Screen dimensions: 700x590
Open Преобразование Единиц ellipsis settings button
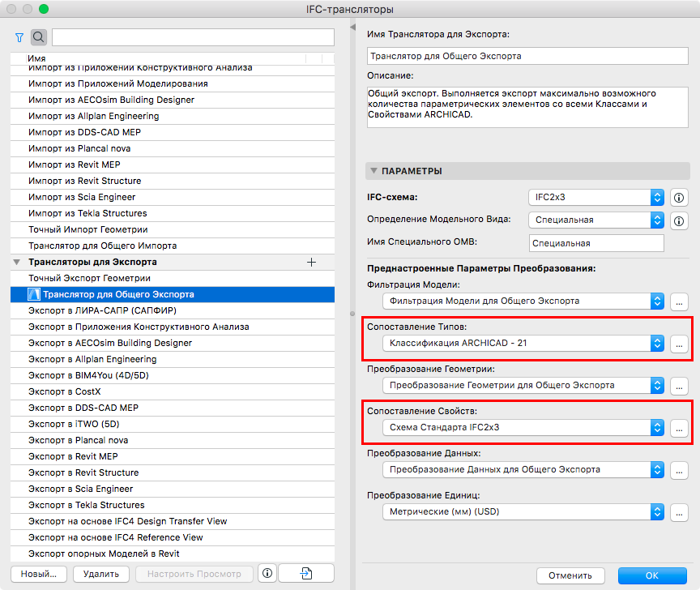[679, 513]
